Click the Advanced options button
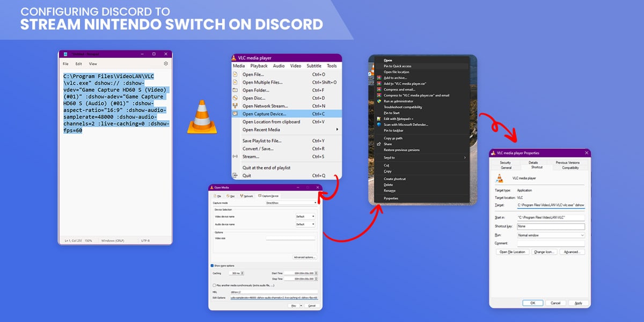This screenshot has width=644, height=322. click(x=305, y=257)
